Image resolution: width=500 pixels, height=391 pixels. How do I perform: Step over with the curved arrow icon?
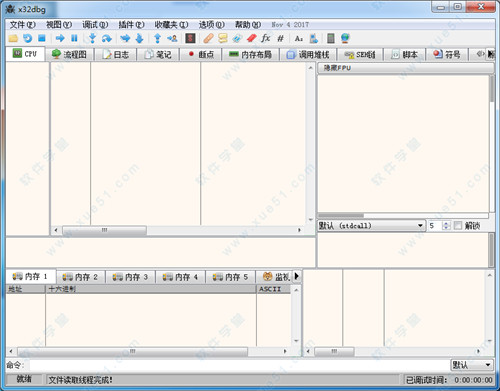107,39
